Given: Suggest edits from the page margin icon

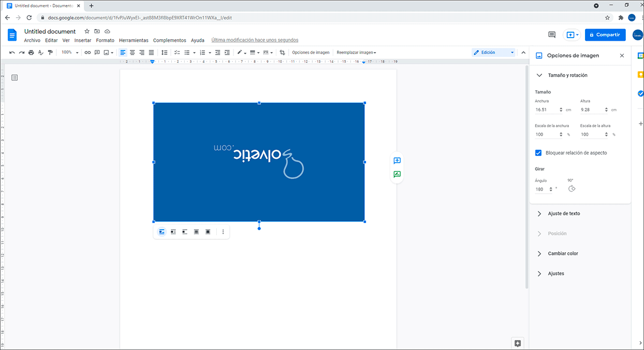Looking at the screenshot, I should (397, 174).
